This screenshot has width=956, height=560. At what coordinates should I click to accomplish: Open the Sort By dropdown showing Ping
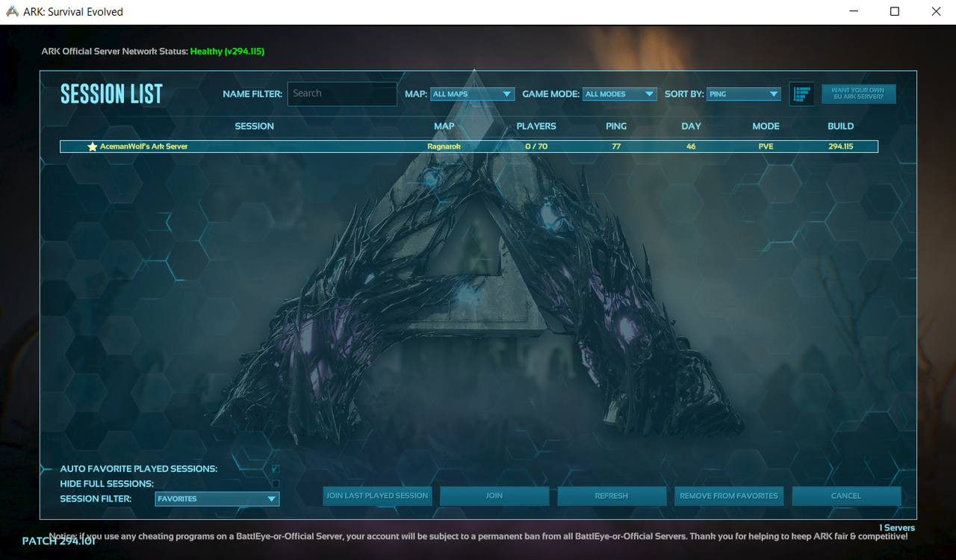point(744,94)
